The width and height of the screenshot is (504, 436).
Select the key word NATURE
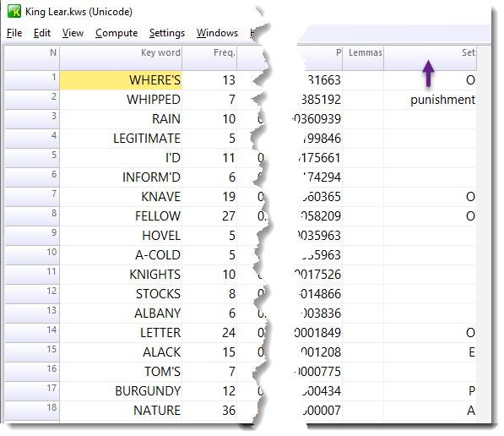(121, 411)
